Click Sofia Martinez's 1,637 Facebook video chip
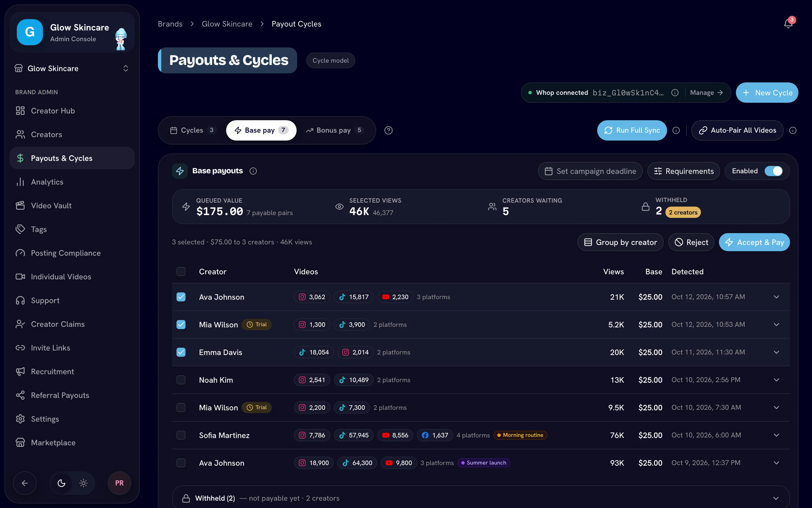Image resolution: width=812 pixels, height=508 pixels. pos(435,435)
